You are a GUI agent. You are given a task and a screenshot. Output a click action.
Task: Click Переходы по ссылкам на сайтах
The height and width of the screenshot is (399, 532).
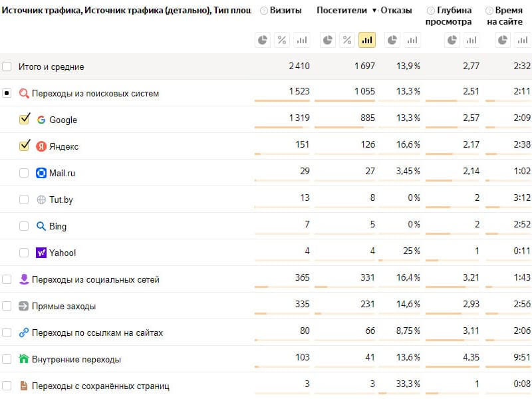[x=97, y=333]
